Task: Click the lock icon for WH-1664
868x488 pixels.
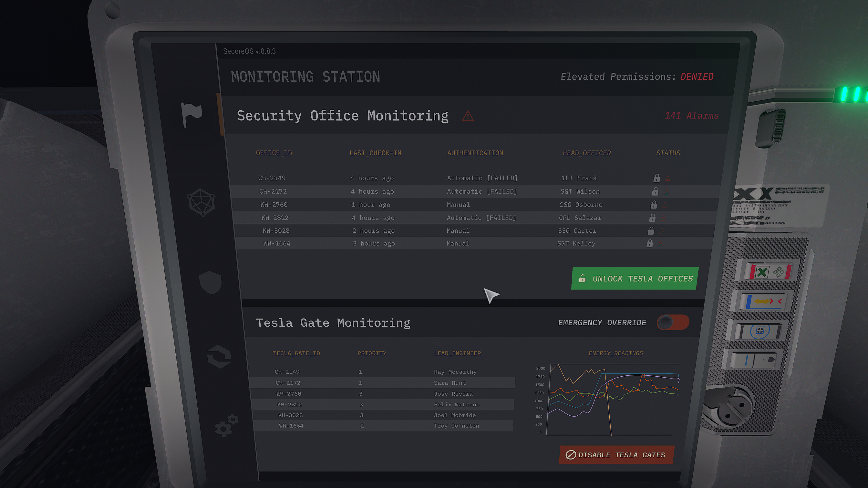Action: point(650,243)
